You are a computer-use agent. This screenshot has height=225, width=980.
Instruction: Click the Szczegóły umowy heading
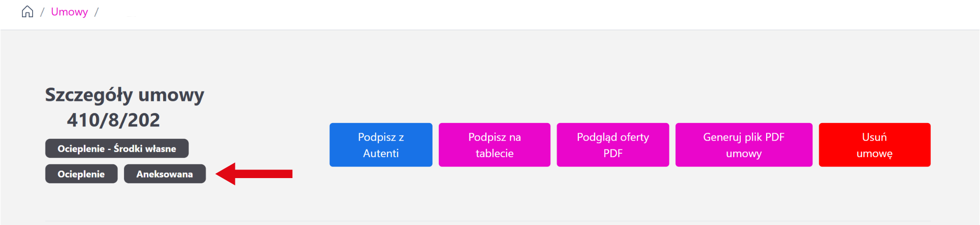[x=124, y=95]
